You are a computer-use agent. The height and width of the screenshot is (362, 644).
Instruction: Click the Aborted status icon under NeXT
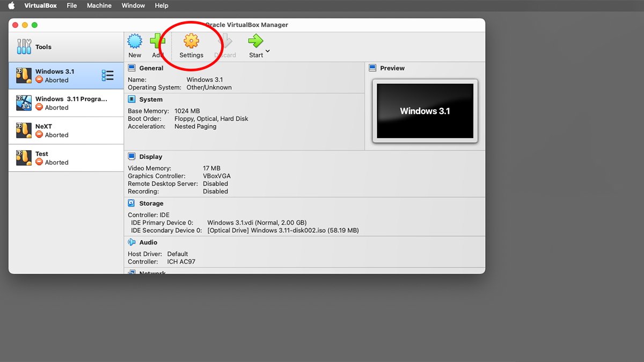39,135
